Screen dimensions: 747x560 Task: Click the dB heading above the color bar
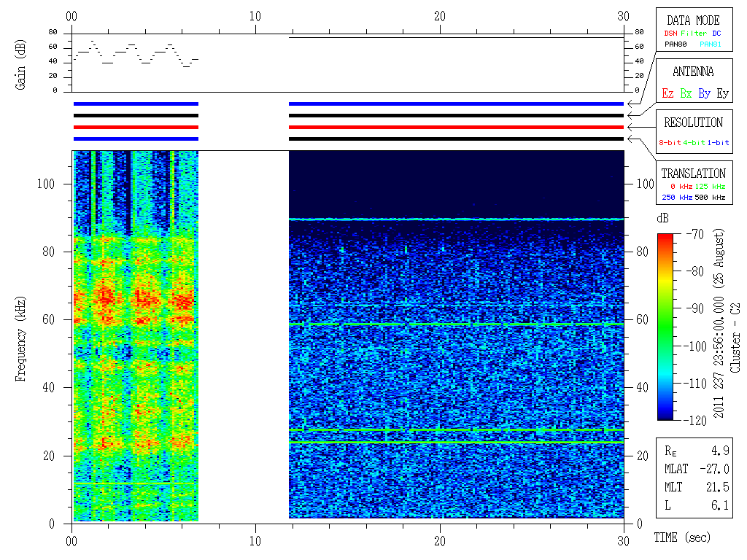click(662, 218)
